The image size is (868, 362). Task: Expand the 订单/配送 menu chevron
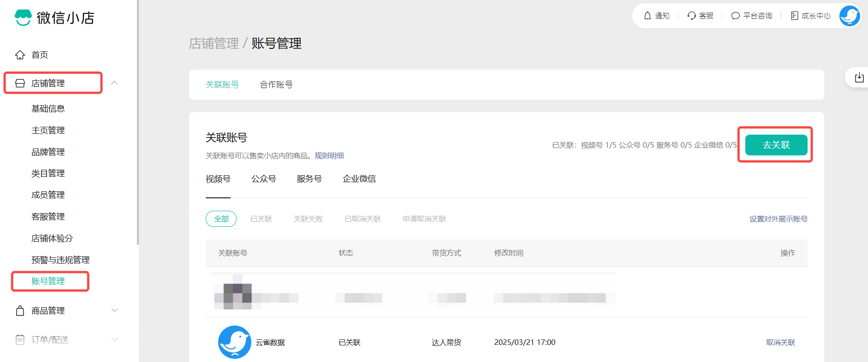115,339
